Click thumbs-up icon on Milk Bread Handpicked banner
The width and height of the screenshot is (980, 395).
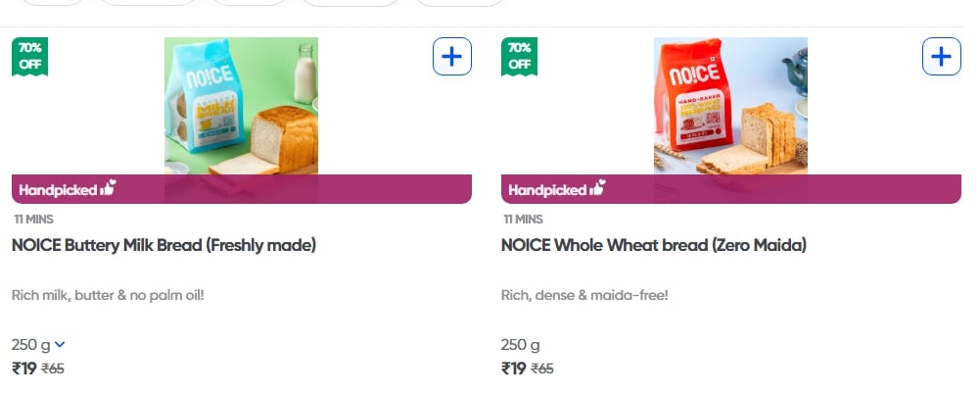108,188
